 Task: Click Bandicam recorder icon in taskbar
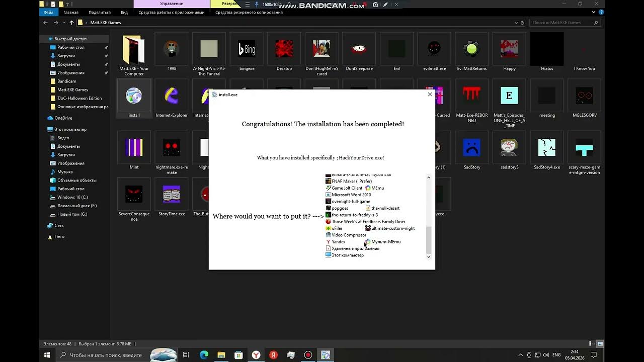(308, 355)
